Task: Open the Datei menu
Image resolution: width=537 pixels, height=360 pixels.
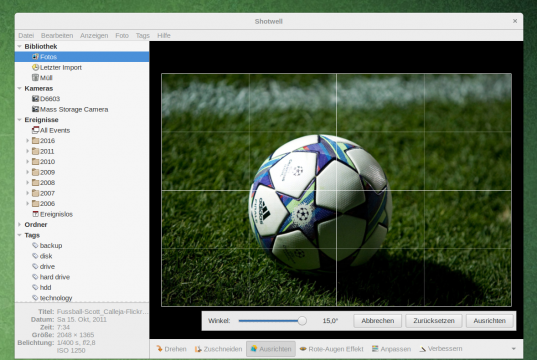Action: [x=26, y=36]
